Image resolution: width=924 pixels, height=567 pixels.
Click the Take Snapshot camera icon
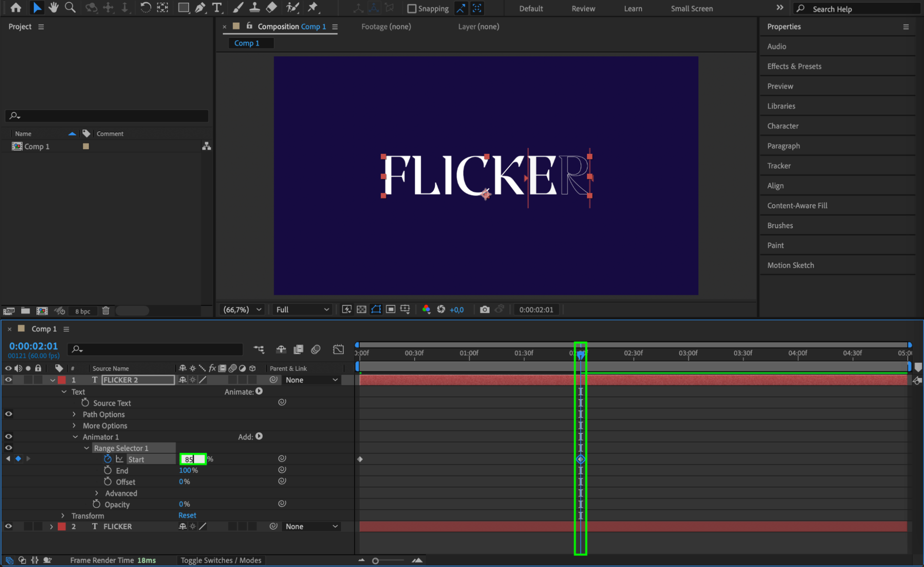coord(484,310)
